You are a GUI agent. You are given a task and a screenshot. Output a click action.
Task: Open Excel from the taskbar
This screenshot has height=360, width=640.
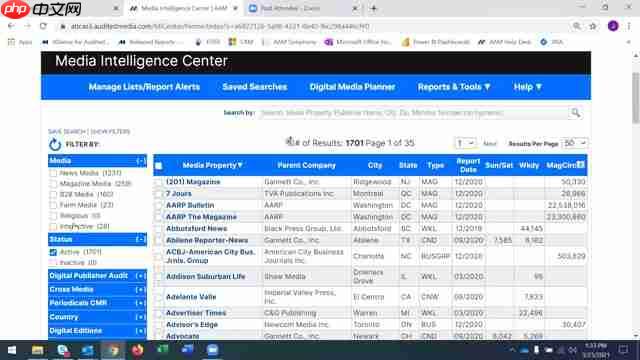pyautogui.click(x=162, y=349)
